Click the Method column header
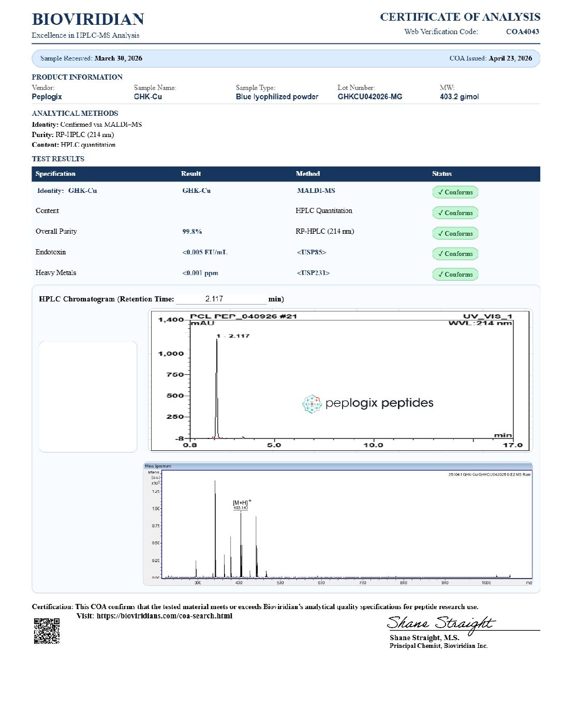563x728 pixels. (x=308, y=174)
